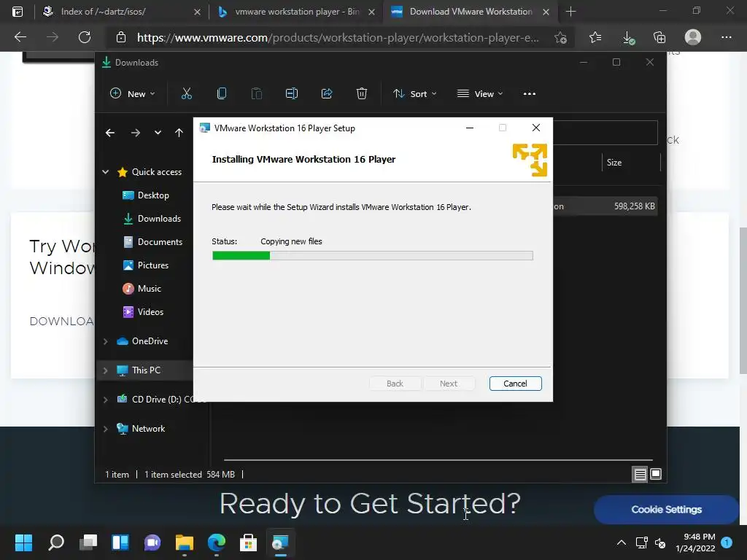Open Edge Settings and more menu
Screen dimensions: 747x560
click(726, 37)
